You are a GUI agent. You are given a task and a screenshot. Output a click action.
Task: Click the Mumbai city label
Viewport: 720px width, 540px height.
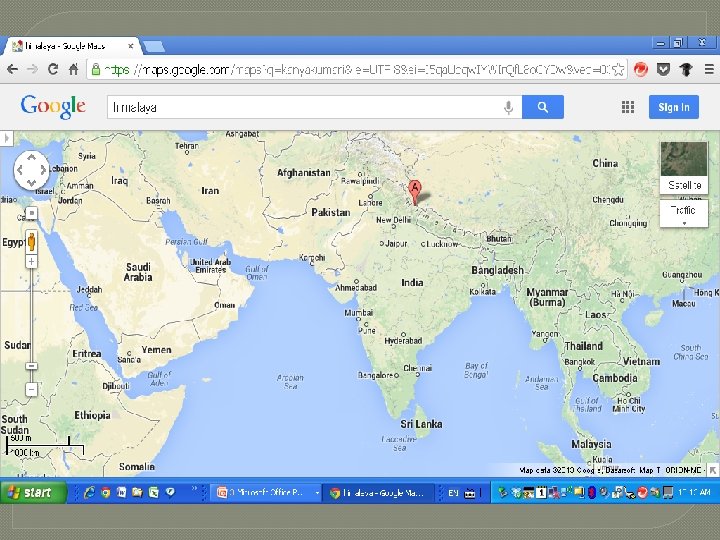click(x=359, y=312)
